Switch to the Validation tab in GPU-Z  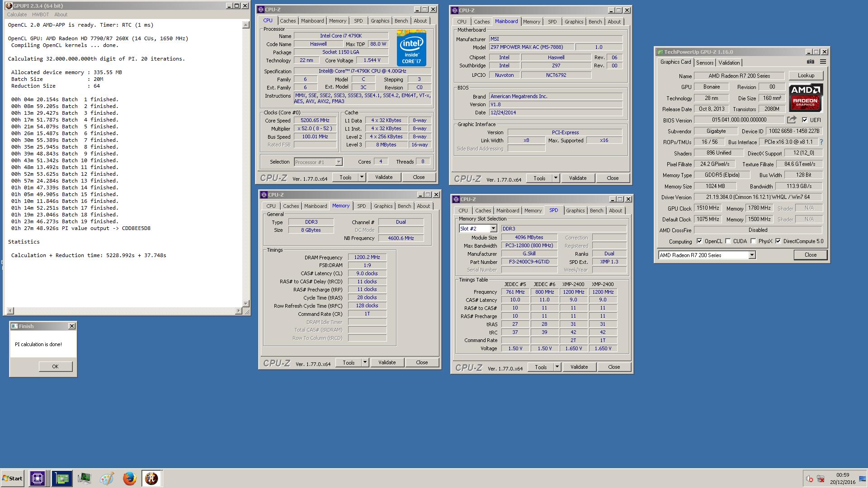click(x=729, y=63)
